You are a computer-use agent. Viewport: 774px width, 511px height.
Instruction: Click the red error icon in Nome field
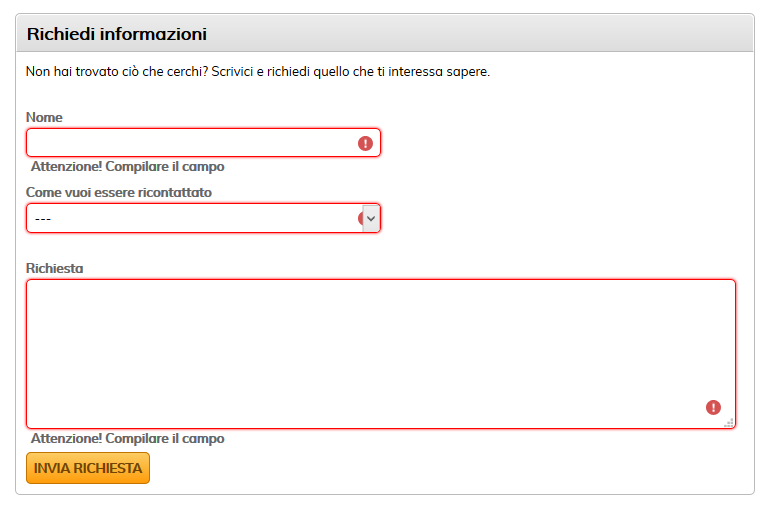[x=365, y=143]
